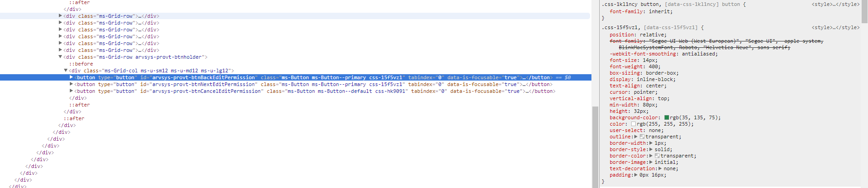Open style source link for .css-15f5vz1 rule
The height and width of the screenshot is (188, 868).
tap(836, 27)
